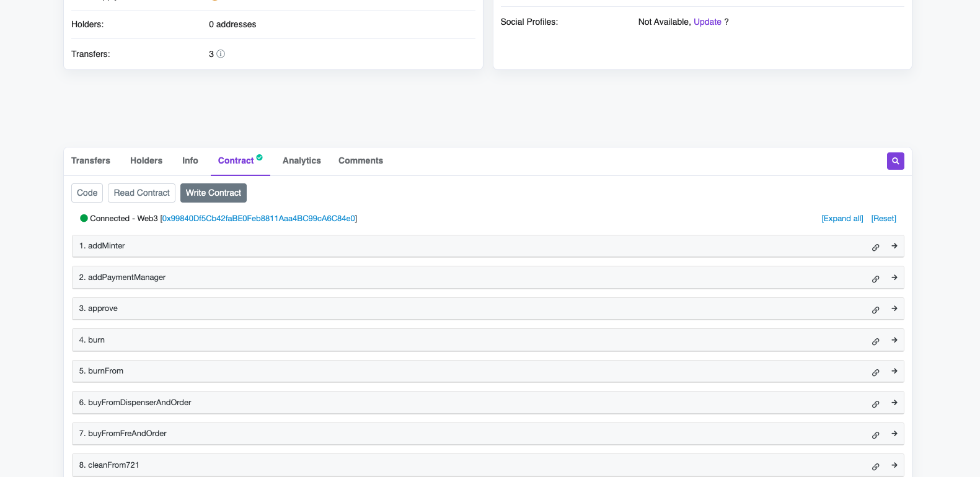Image resolution: width=980 pixels, height=477 pixels.
Task: Expand buyFromDispenserAndOrder arrow
Action: (894, 403)
